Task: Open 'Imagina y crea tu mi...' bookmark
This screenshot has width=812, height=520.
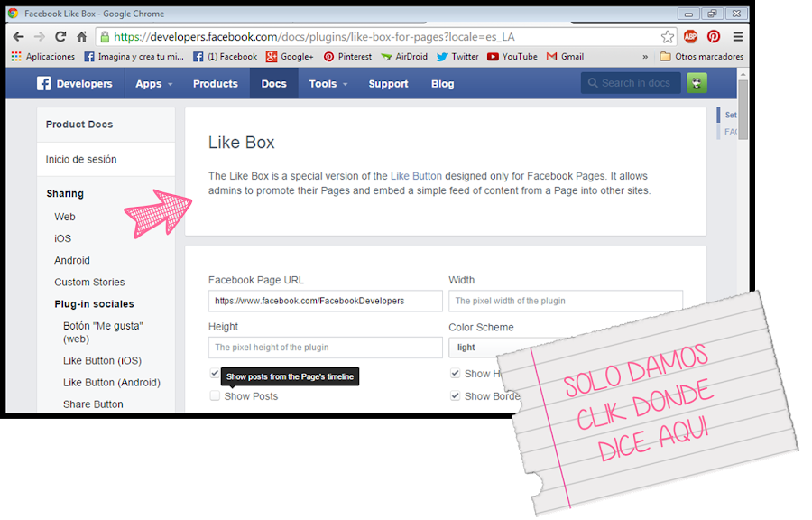Action: click(134, 57)
